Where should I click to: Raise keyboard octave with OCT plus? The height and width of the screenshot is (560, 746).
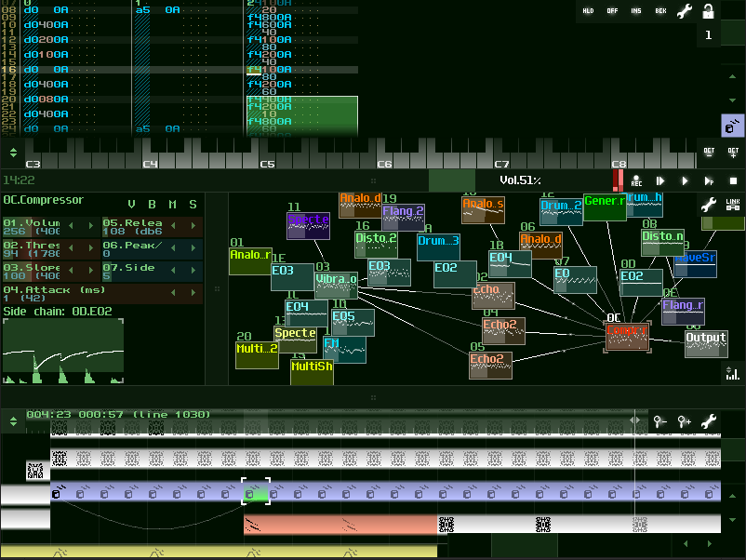point(733,153)
